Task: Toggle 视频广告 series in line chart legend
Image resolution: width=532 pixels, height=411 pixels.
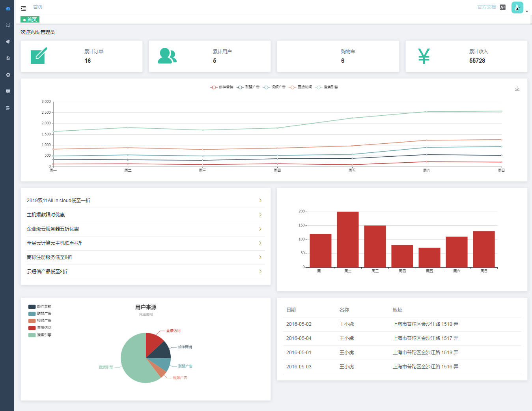Action: pos(274,87)
